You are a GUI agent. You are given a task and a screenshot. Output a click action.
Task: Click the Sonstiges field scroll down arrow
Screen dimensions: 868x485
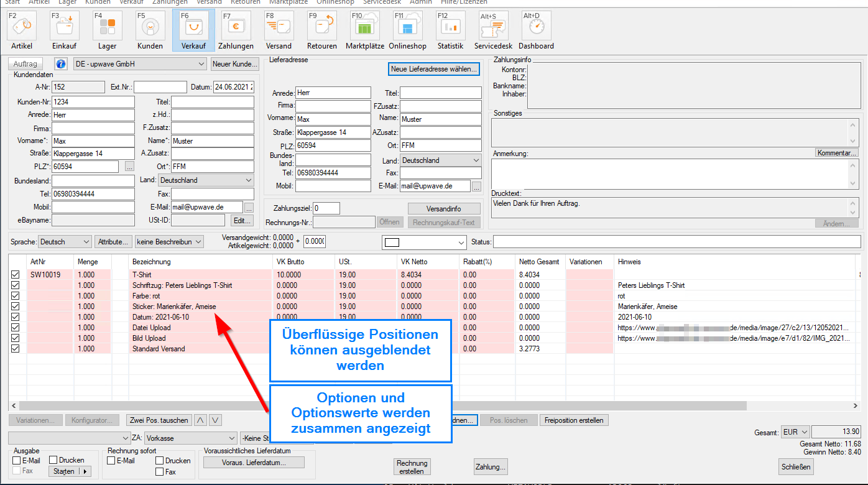pyautogui.click(x=853, y=141)
